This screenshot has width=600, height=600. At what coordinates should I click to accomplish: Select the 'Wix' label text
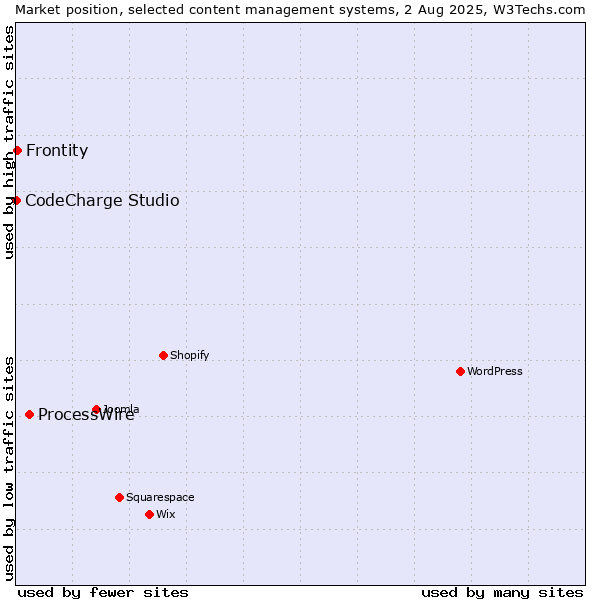point(166,514)
